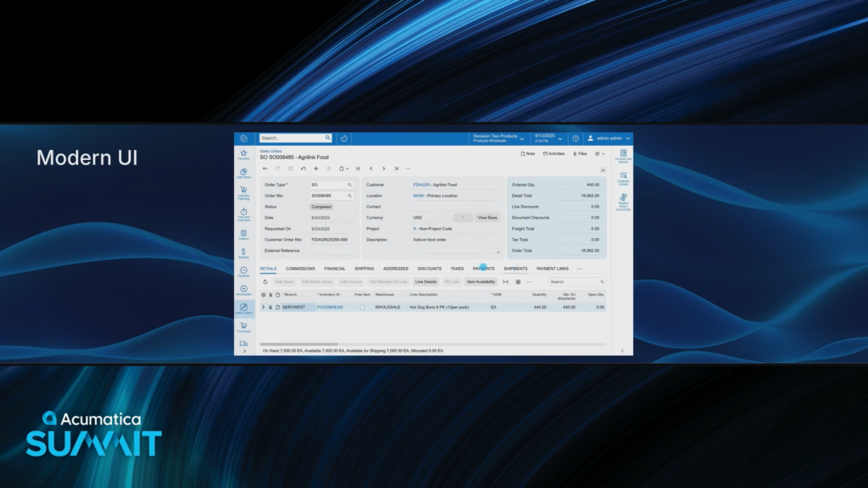Click the add new record plus icon
868x488 pixels.
tap(316, 169)
